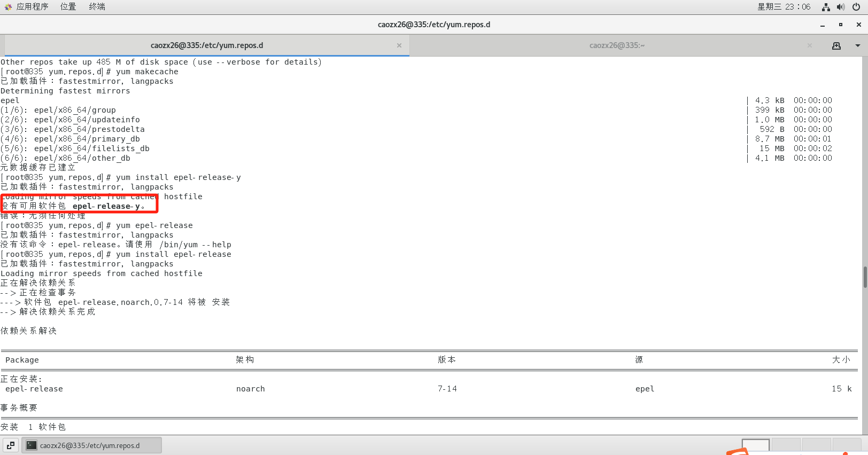The width and height of the screenshot is (868, 455).
Task: Click '8.7 MB' download size value
Action: (x=770, y=139)
